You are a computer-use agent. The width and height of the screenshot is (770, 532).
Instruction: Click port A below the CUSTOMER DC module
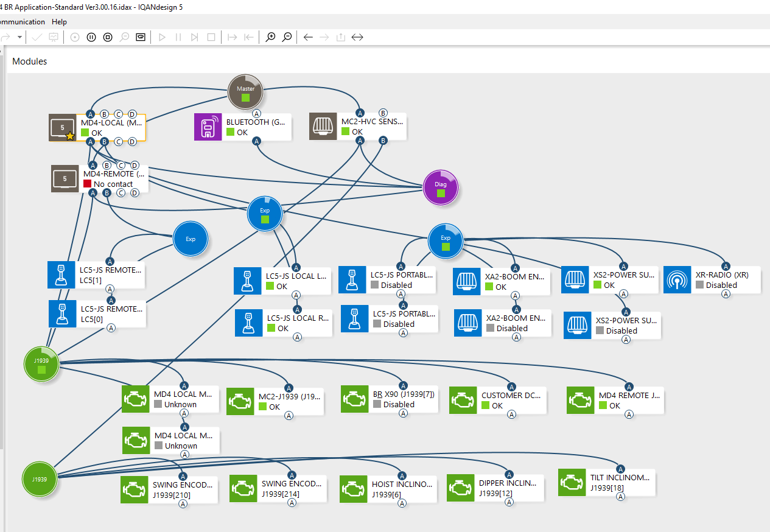[511, 415]
